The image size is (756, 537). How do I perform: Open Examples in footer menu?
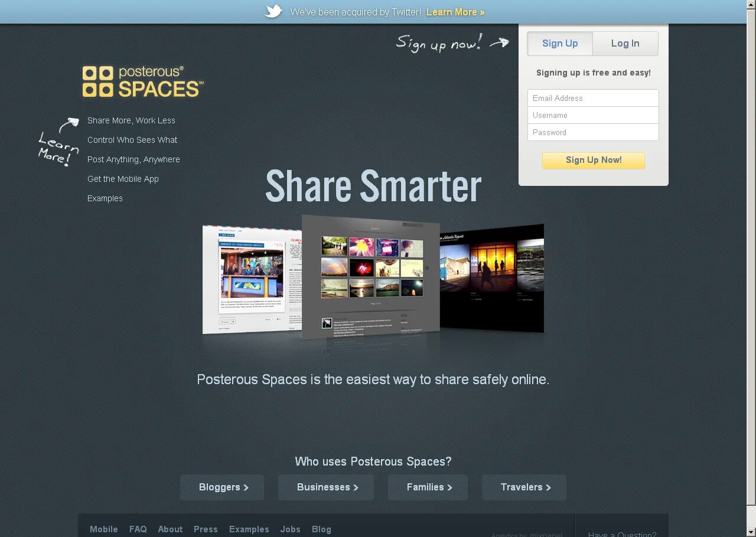249,529
